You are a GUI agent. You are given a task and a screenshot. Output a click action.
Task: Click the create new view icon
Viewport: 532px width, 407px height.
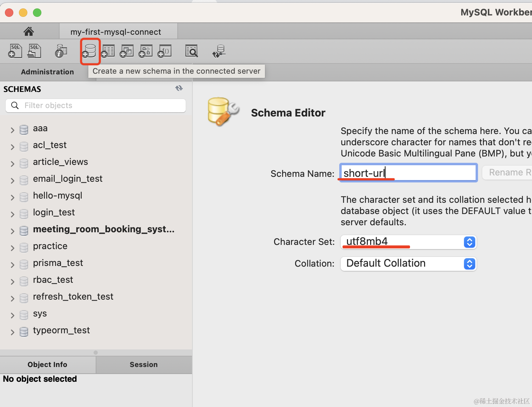(x=127, y=51)
